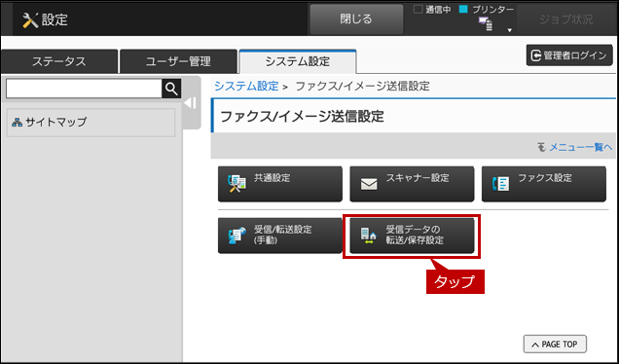Click the ファクス/イメージ送信設定 breadcrumb text
This screenshot has width=619, height=364.
[x=362, y=86]
